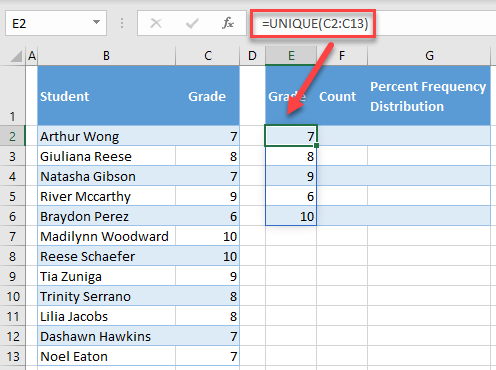
Task: Select row 4 header
Action: [12, 176]
